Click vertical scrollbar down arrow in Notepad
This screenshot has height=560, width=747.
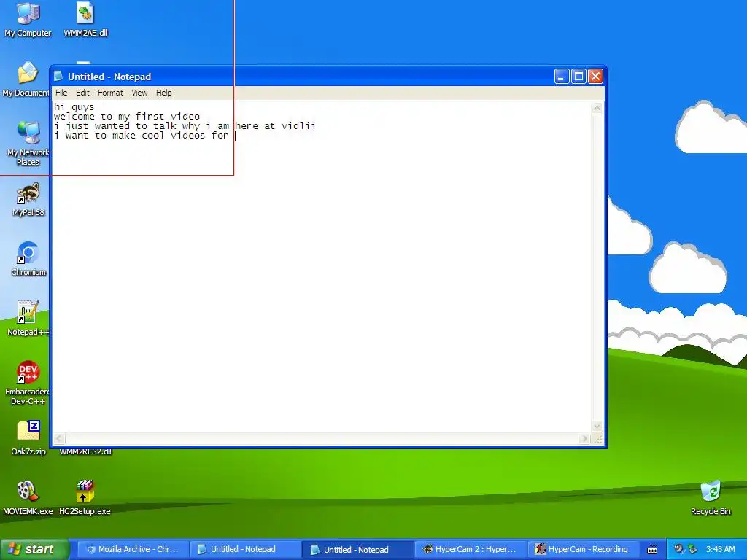point(597,426)
